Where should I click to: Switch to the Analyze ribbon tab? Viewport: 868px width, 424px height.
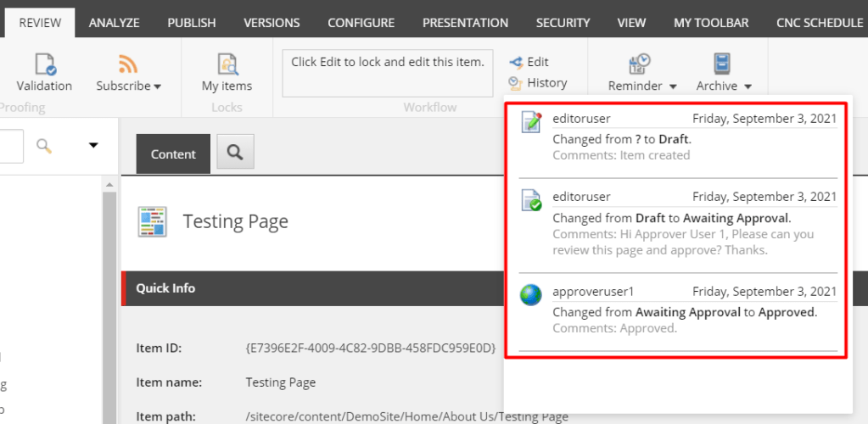[114, 23]
